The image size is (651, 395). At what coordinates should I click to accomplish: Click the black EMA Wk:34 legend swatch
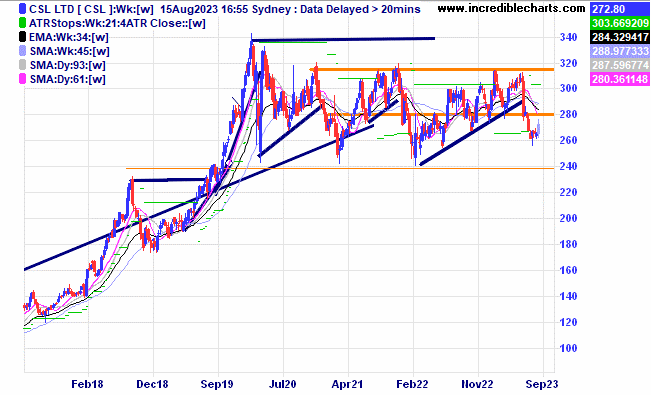click(x=23, y=37)
